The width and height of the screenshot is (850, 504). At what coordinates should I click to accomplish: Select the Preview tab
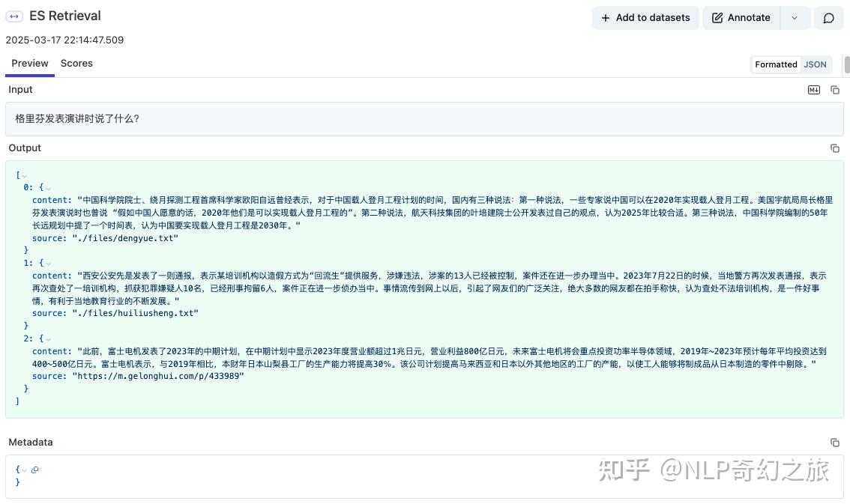(29, 63)
